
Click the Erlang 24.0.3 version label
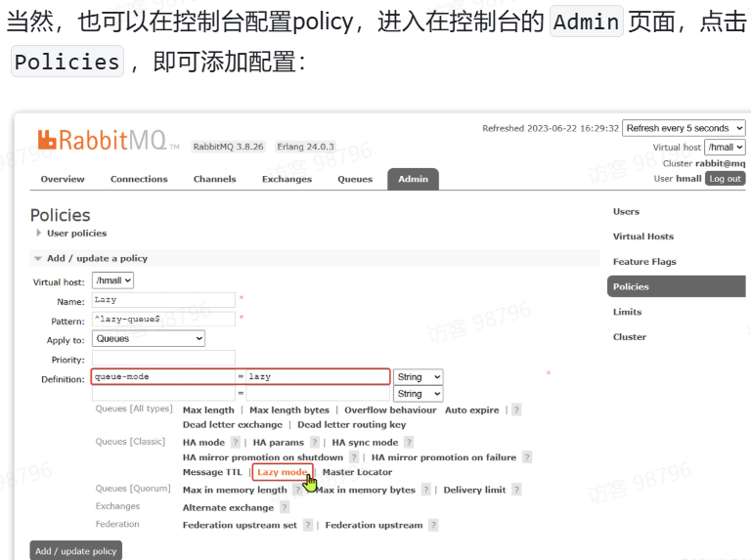[305, 147]
